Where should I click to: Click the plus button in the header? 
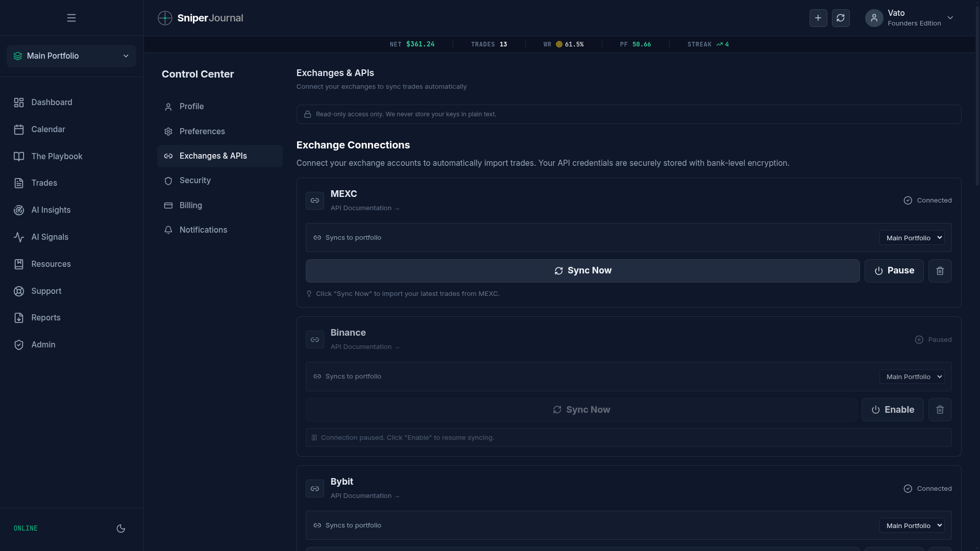[x=818, y=18]
